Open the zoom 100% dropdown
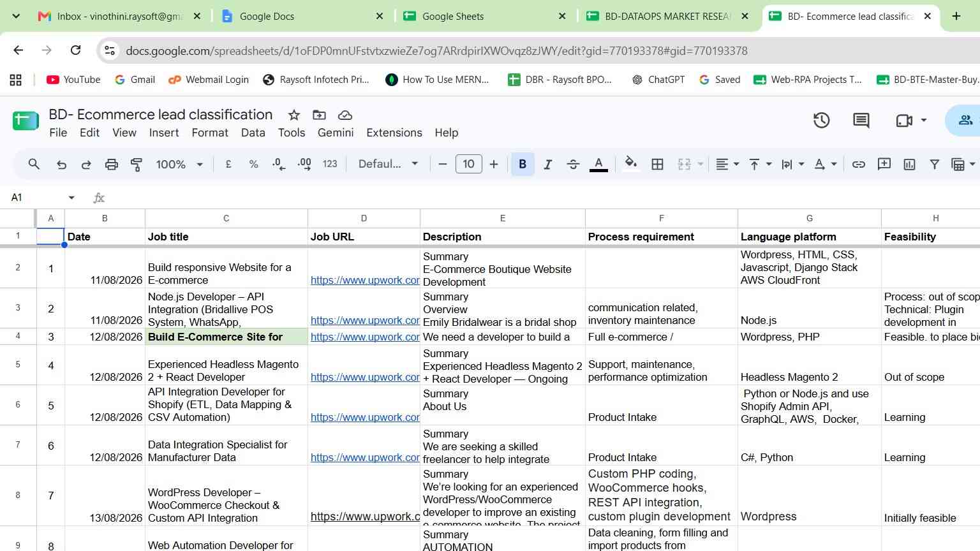Screen dimensions: 980x551 coord(179,165)
